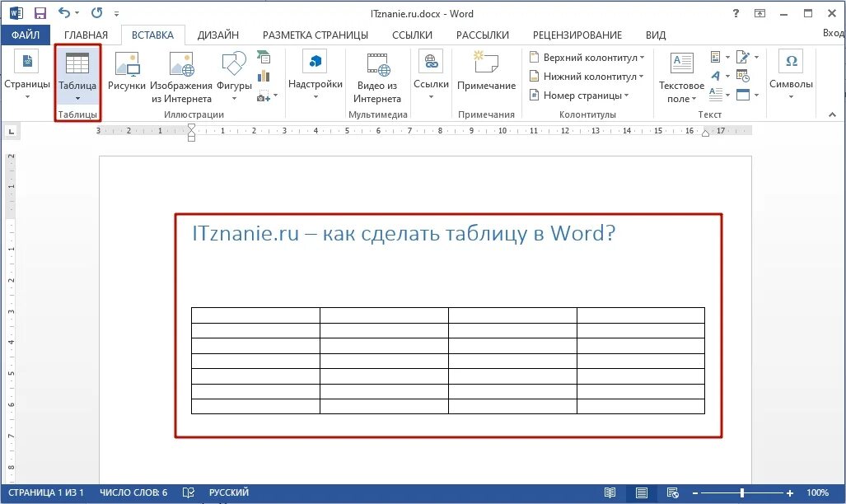Image resolution: width=846 pixels, height=504 pixels.
Task: Open the ССЫЛКИ ribbon tab
Action: click(x=412, y=35)
